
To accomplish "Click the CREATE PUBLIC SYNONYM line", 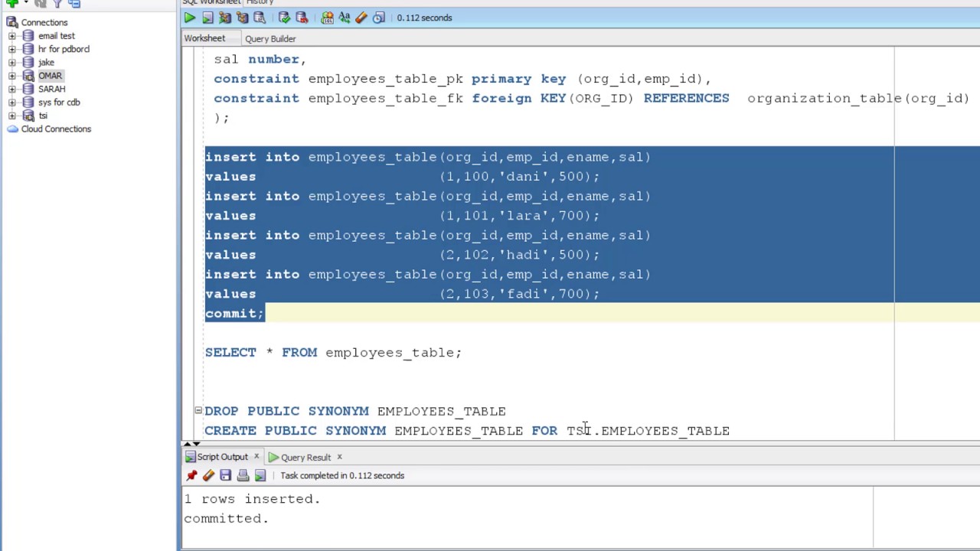I will (x=467, y=430).
